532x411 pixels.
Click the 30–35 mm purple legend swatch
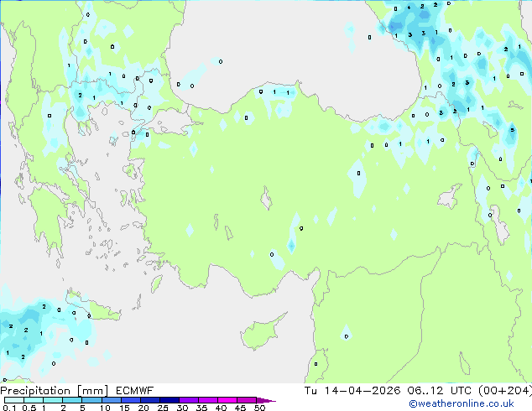point(189,400)
